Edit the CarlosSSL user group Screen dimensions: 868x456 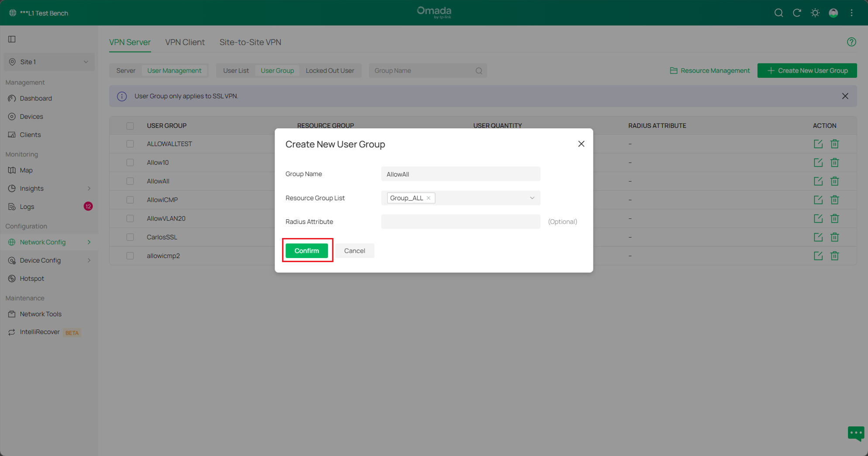tap(818, 237)
